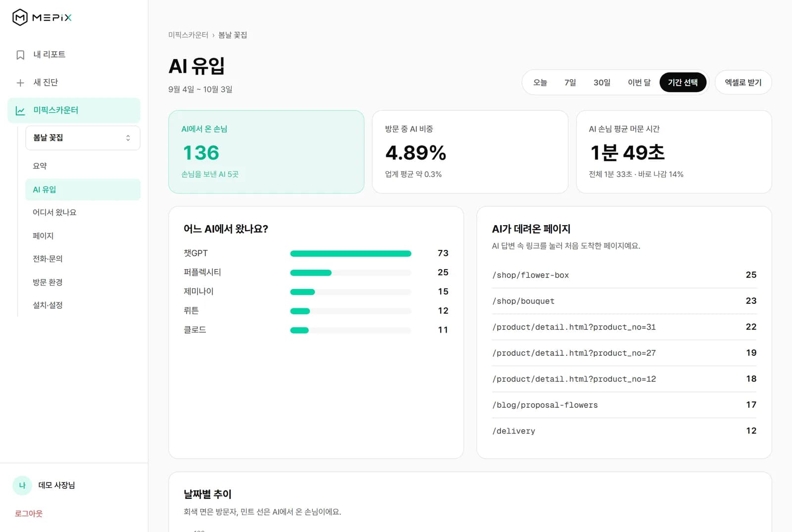Click the plus icon beside 새 진단
792x532 pixels.
pos(20,83)
